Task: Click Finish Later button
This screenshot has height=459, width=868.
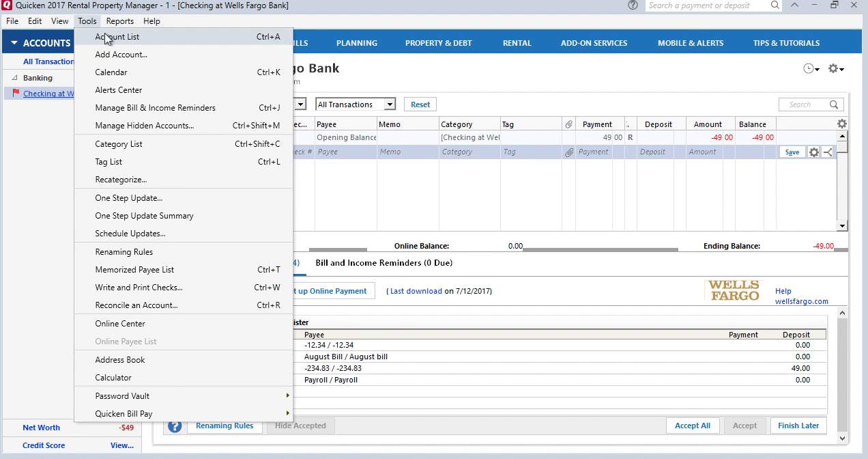Action: click(x=798, y=426)
